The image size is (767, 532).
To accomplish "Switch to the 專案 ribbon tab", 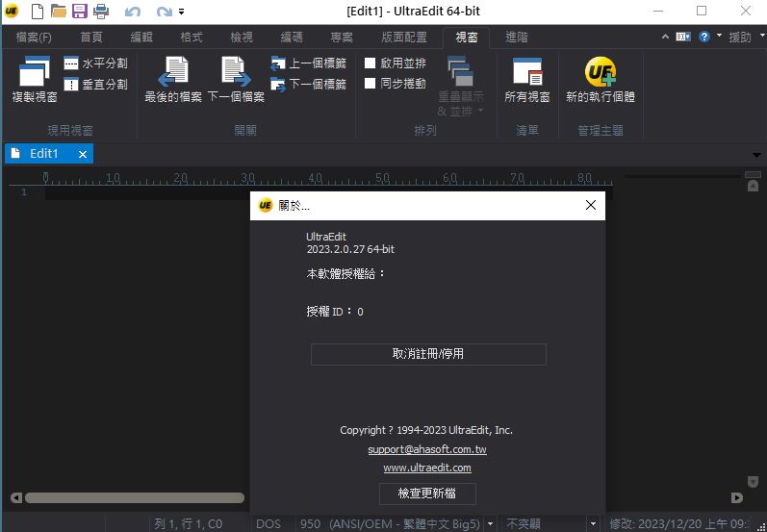I will pos(342,38).
